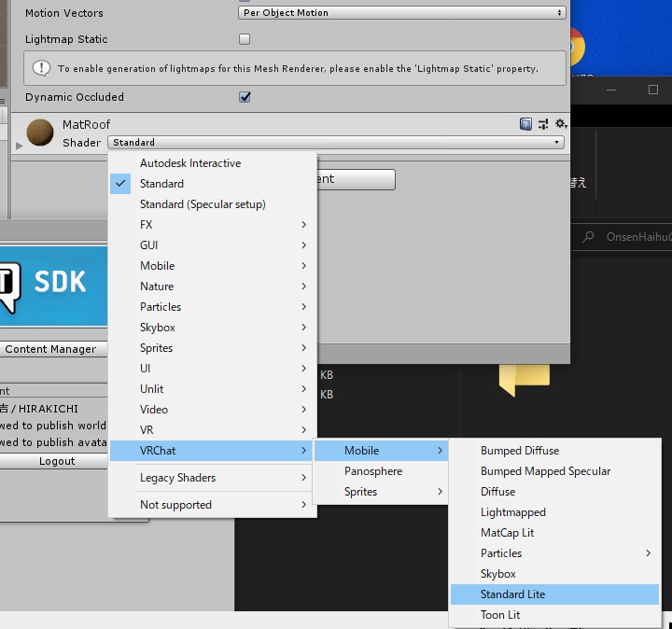
Task: Open the UI shader category
Action: tap(213, 369)
